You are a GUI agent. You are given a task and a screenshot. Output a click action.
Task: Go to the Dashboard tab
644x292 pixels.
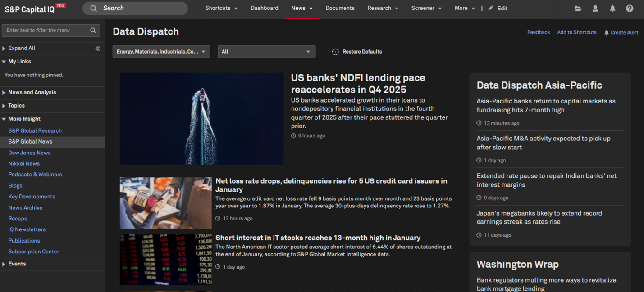pyautogui.click(x=265, y=8)
